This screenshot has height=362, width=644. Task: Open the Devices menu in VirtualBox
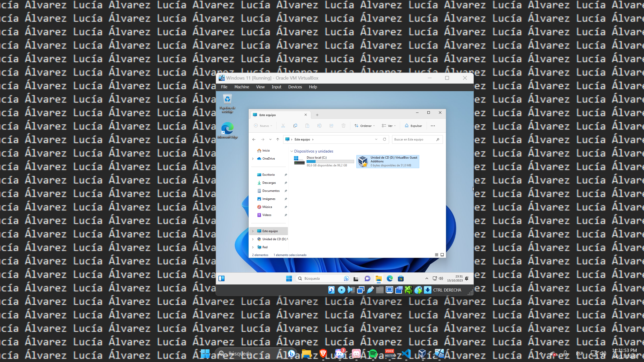(x=295, y=87)
